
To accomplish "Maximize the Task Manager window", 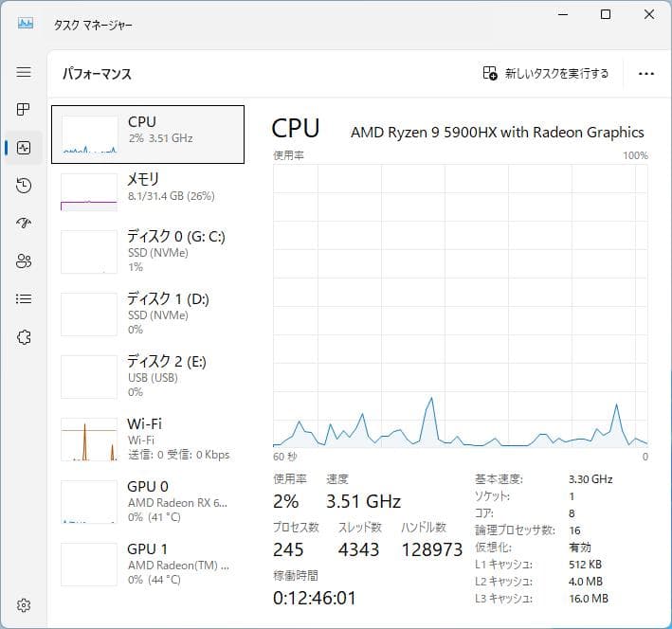I will 606,14.
